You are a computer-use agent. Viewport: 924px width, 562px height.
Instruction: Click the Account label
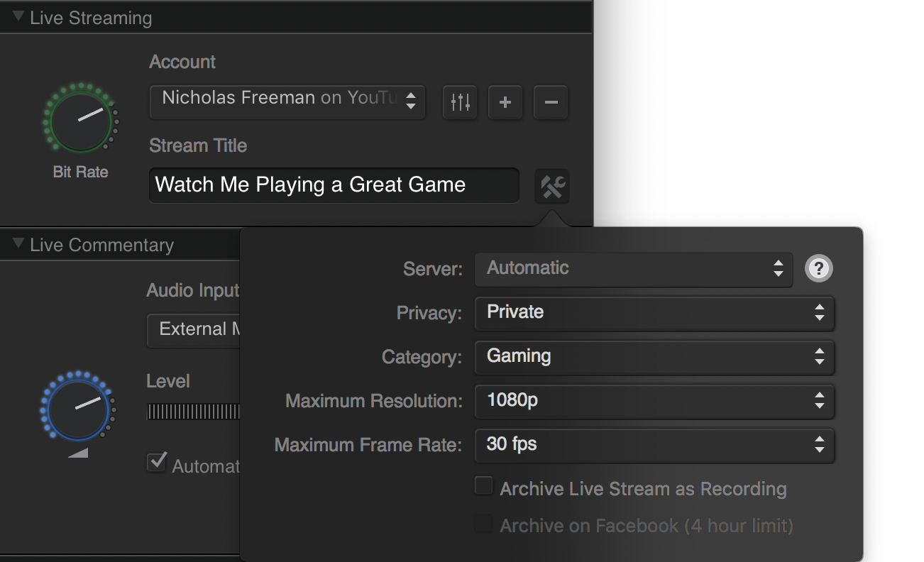coord(182,62)
